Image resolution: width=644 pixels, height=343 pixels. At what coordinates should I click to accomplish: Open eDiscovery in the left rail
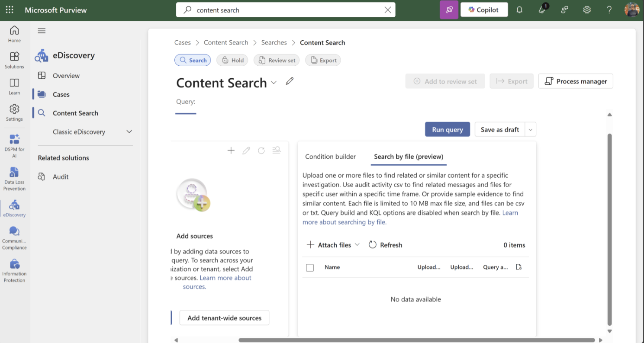click(14, 208)
